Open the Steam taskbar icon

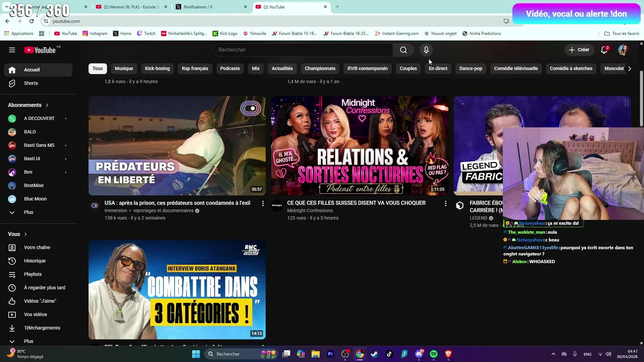374,354
